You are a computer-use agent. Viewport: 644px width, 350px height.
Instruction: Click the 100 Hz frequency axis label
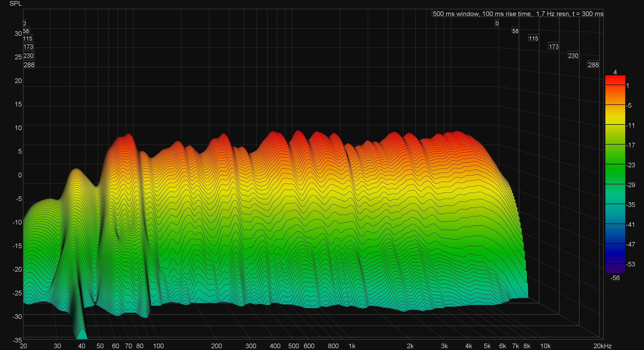point(158,346)
